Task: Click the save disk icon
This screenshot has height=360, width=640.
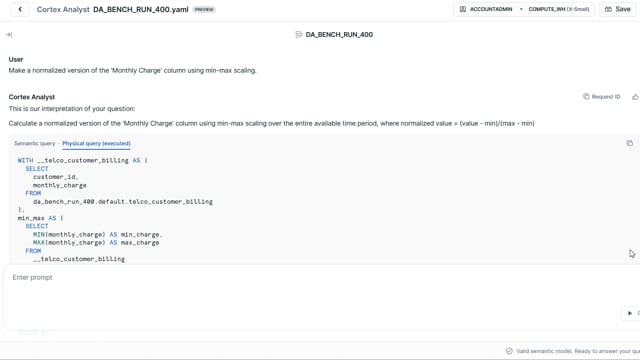Action: coord(608,9)
